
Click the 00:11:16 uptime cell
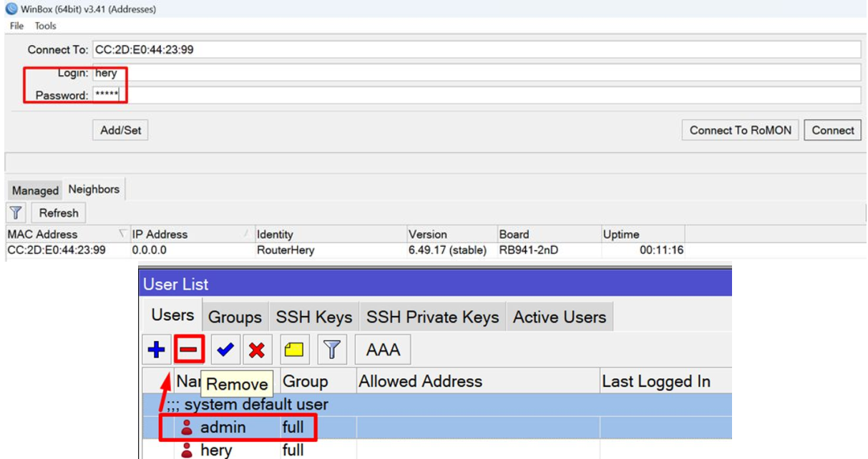(x=662, y=250)
